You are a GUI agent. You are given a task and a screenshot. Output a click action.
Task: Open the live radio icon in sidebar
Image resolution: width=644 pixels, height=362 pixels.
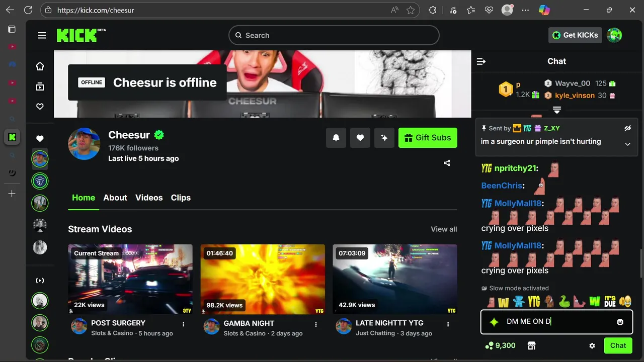click(40, 280)
